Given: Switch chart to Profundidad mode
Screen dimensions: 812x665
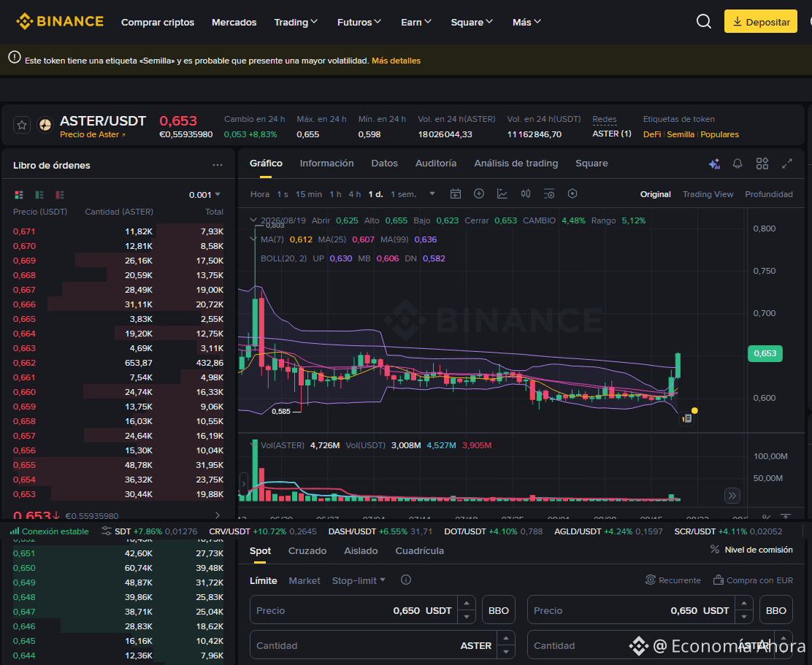Looking at the screenshot, I should point(768,194).
